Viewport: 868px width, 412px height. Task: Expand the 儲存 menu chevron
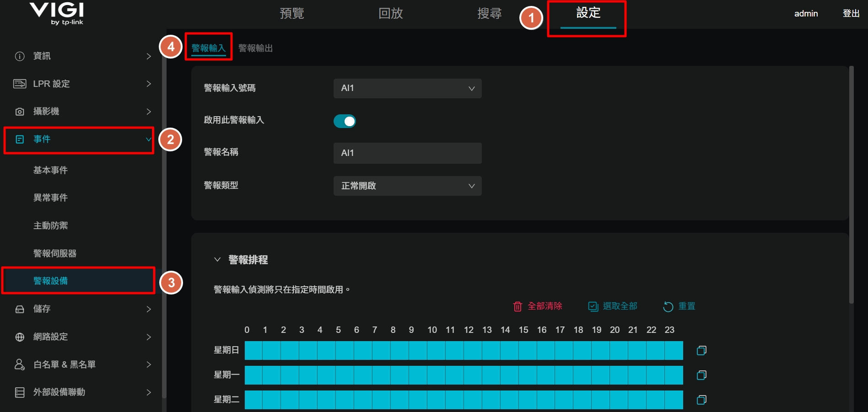point(149,309)
